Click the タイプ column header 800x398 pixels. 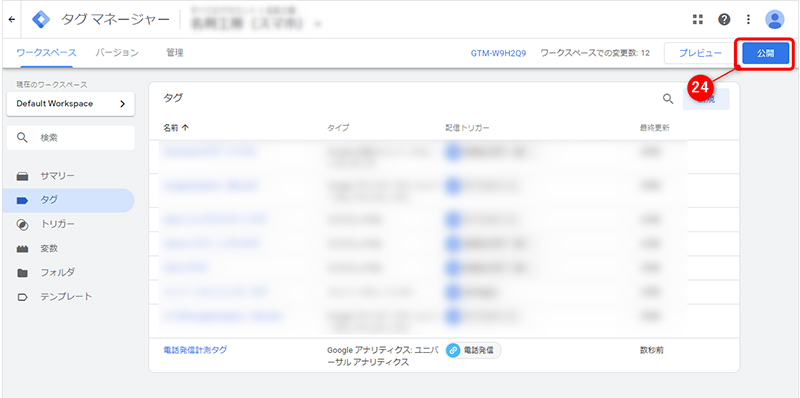(338, 128)
